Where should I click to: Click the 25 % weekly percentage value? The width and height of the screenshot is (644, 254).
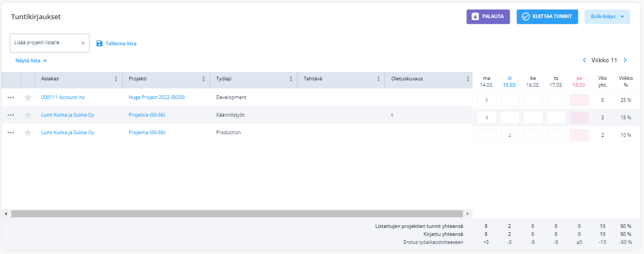[x=626, y=100]
